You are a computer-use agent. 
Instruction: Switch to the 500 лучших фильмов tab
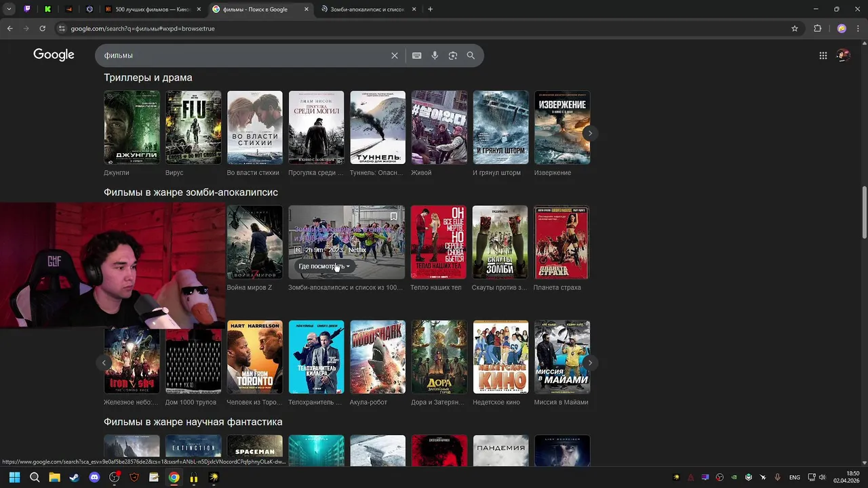tap(153, 9)
